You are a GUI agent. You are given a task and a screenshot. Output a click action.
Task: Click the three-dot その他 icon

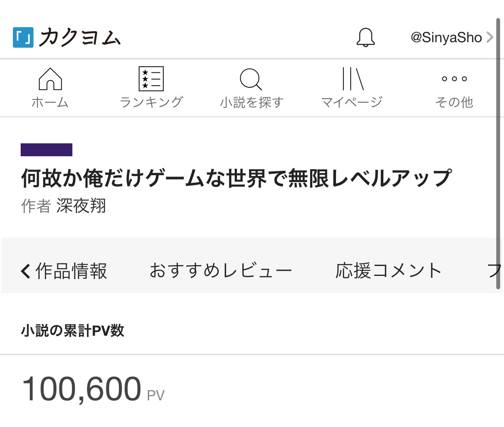454,79
